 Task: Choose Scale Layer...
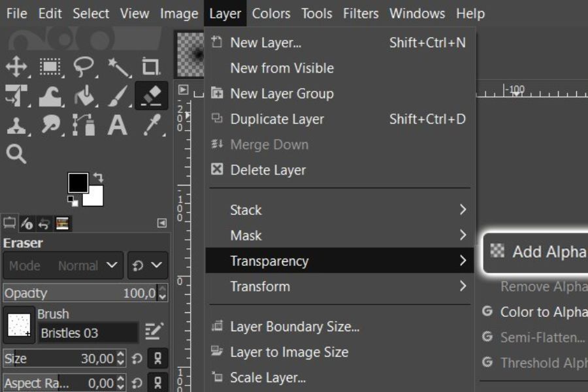click(339, 378)
